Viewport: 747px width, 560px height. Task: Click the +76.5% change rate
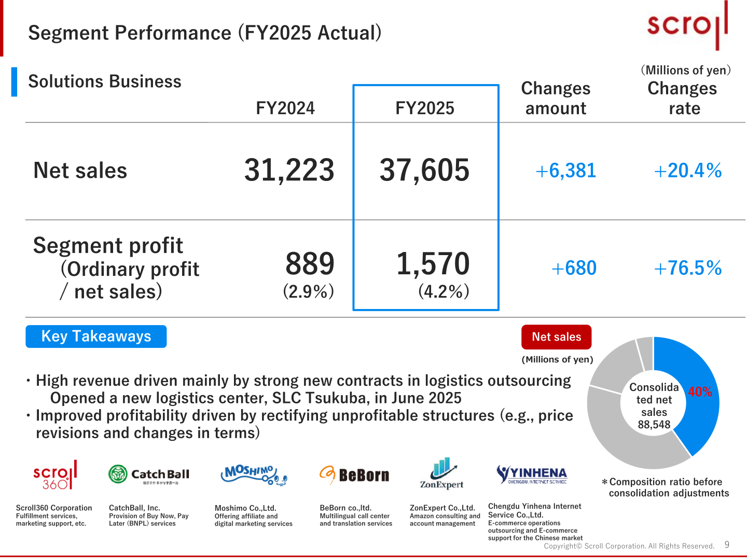[688, 268]
